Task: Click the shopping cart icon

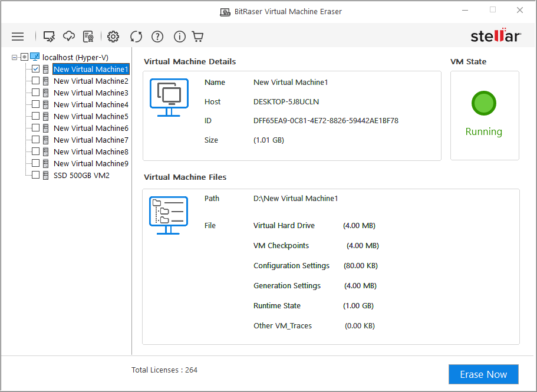Action: 198,37
